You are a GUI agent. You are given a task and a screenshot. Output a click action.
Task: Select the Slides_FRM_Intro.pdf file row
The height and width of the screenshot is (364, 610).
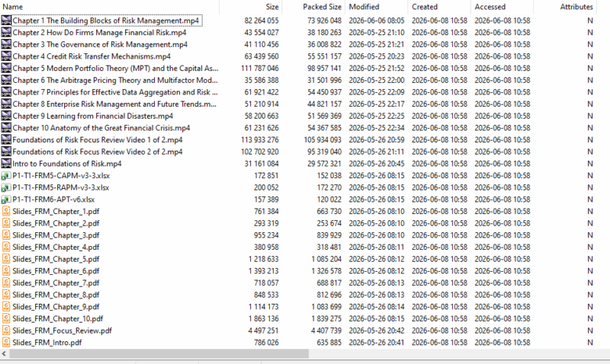click(x=298, y=343)
